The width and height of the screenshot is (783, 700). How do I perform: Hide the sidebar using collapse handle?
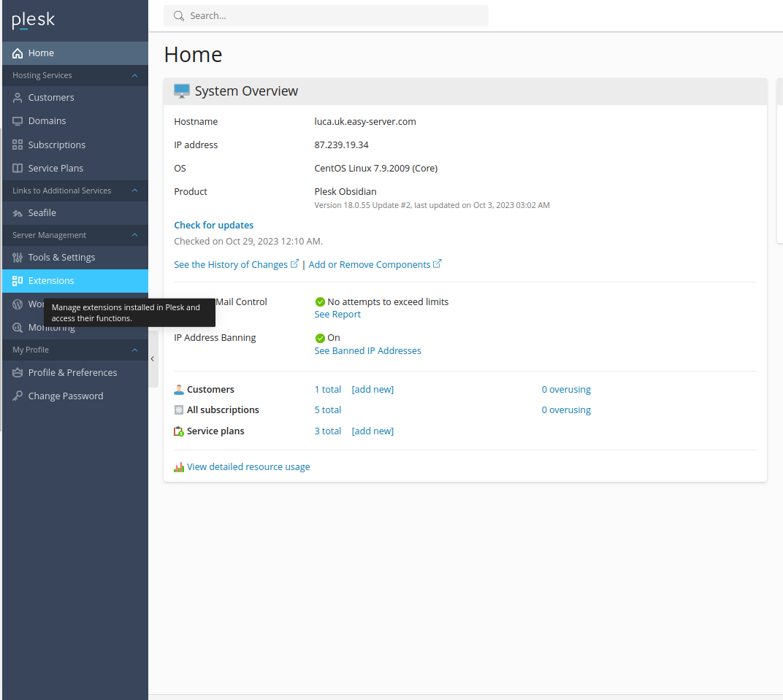click(x=153, y=358)
